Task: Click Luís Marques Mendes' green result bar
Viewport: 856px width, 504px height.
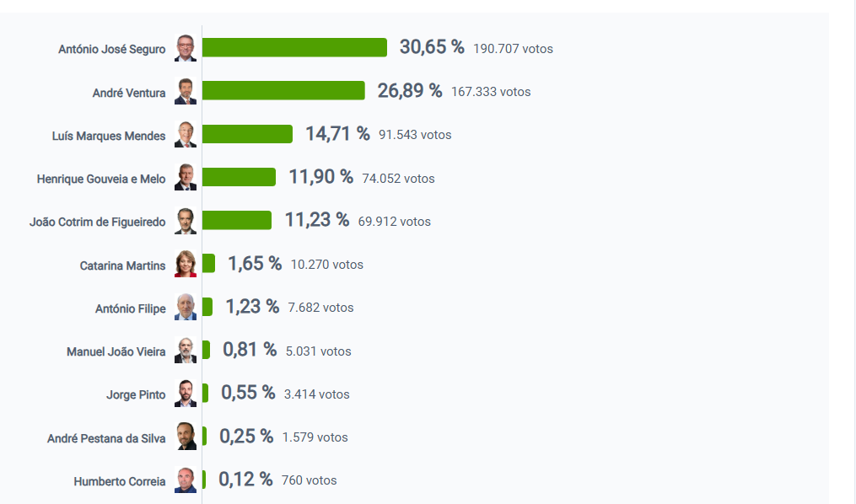Action: click(x=247, y=134)
